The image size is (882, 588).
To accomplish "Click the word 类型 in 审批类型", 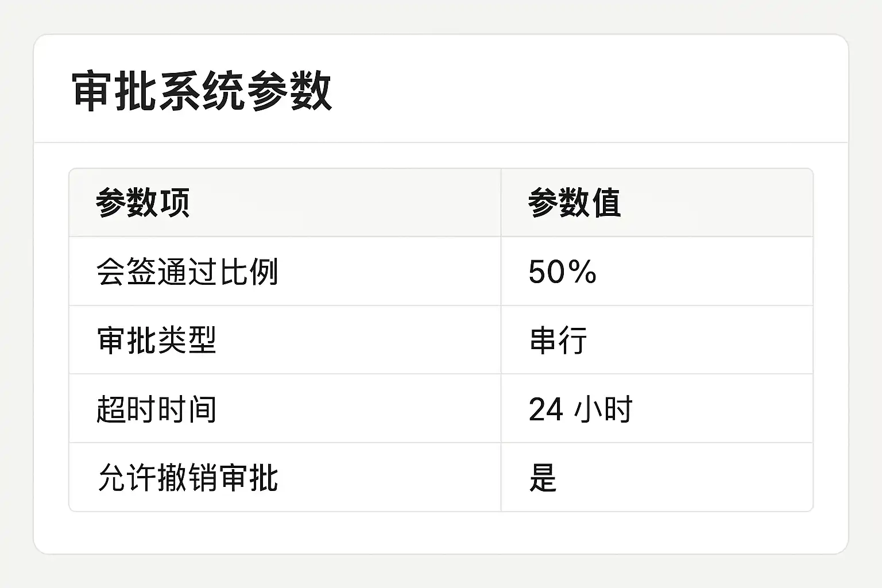I will pyautogui.click(x=187, y=340).
